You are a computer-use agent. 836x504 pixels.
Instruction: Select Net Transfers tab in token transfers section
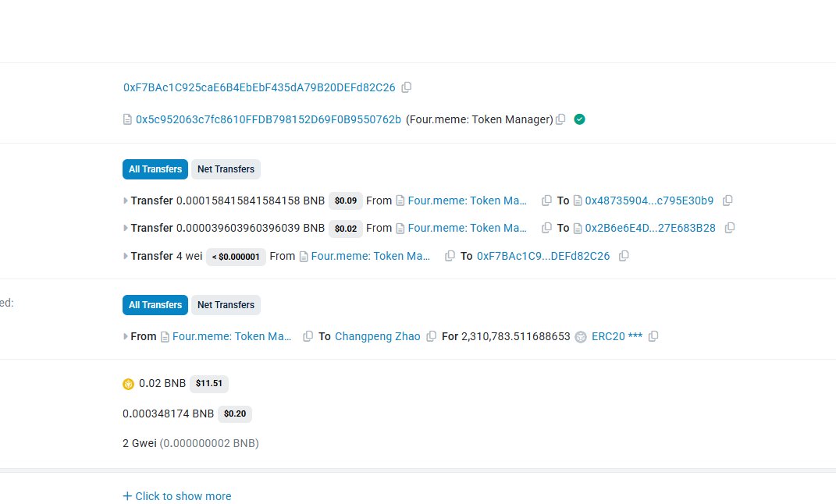226,305
